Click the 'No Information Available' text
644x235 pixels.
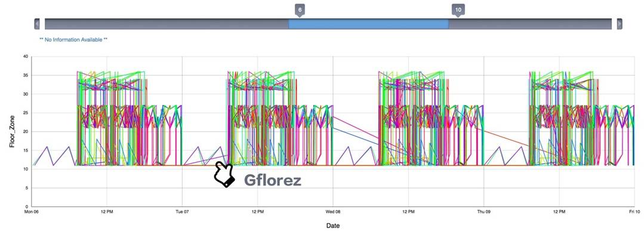[73, 40]
